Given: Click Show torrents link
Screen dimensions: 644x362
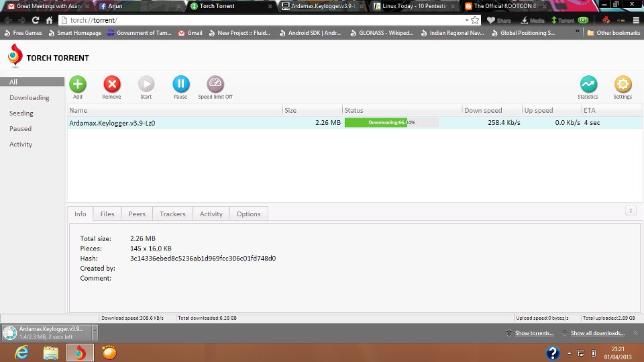Looking at the screenshot, I should [534, 333].
